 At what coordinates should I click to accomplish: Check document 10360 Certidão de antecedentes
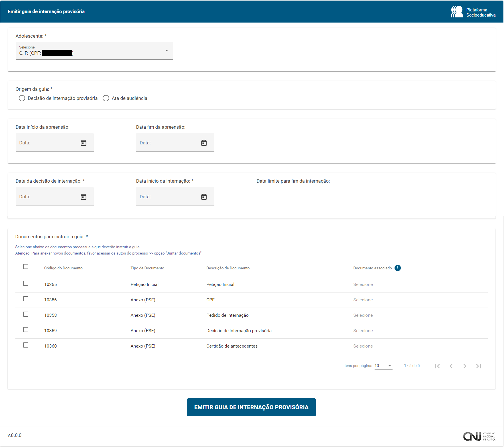pyautogui.click(x=26, y=345)
